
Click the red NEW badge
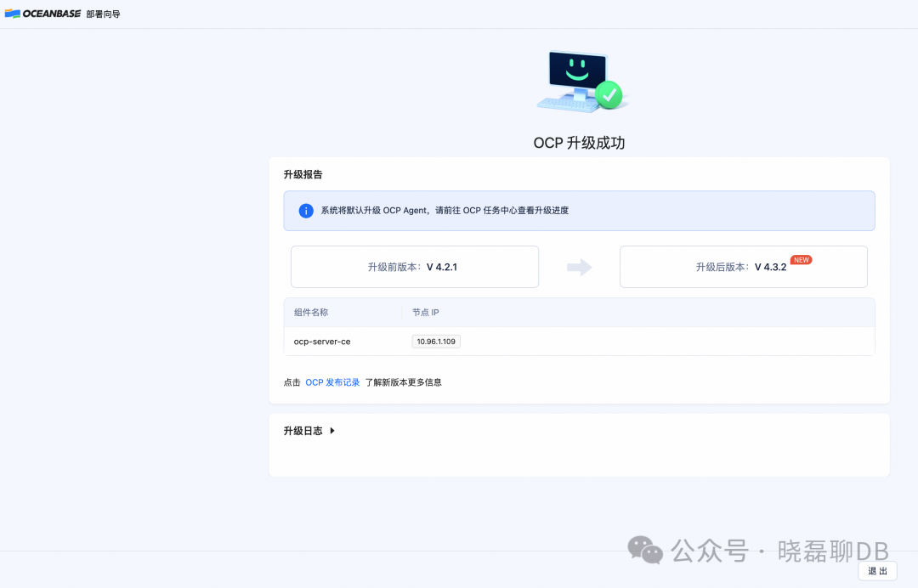[801, 260]
